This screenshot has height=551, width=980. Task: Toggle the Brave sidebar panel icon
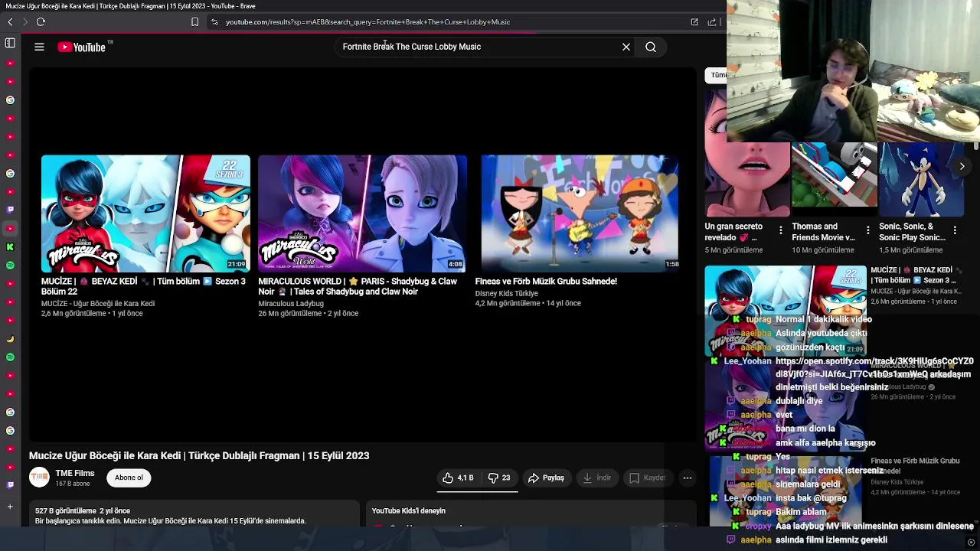click(10, 43)
